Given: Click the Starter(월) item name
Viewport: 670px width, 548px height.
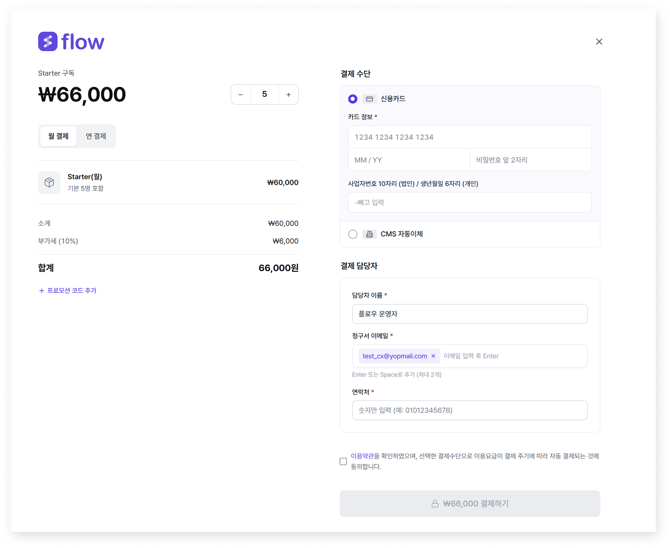Looking at the screenshot, I should [x=85, y=177].
